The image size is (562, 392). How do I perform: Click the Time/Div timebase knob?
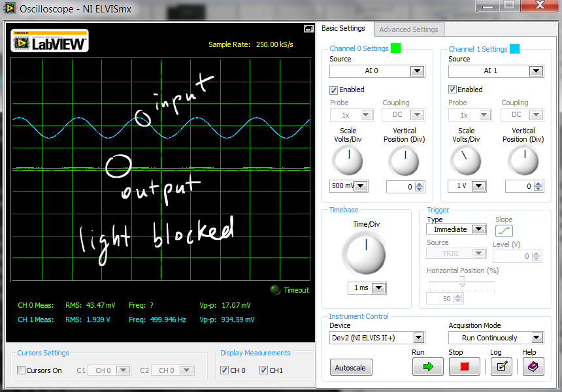click(x=364, y=253)
